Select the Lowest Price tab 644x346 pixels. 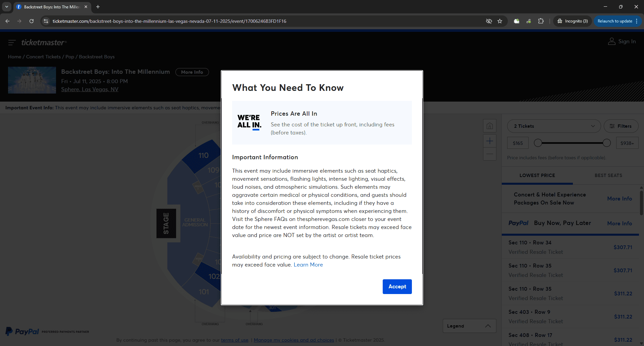click(537, 175)
